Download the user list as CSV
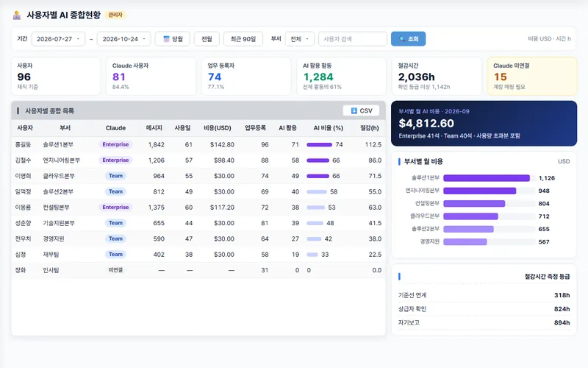This screenshot has height=368, width=588. (361, 111)
